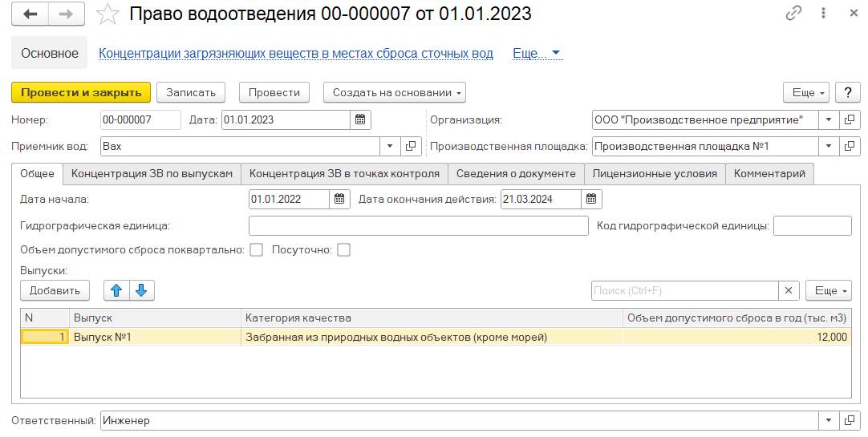Open calendar for Дата начала
This screenshot has height=437, width=868.
pos(339,200)
